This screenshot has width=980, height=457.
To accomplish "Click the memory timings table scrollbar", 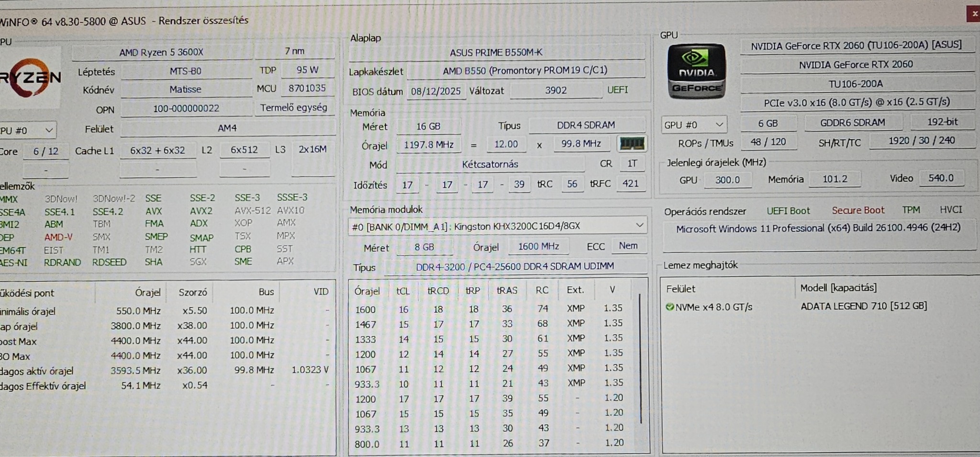I will pyautogui.click(x=640, y=358).
